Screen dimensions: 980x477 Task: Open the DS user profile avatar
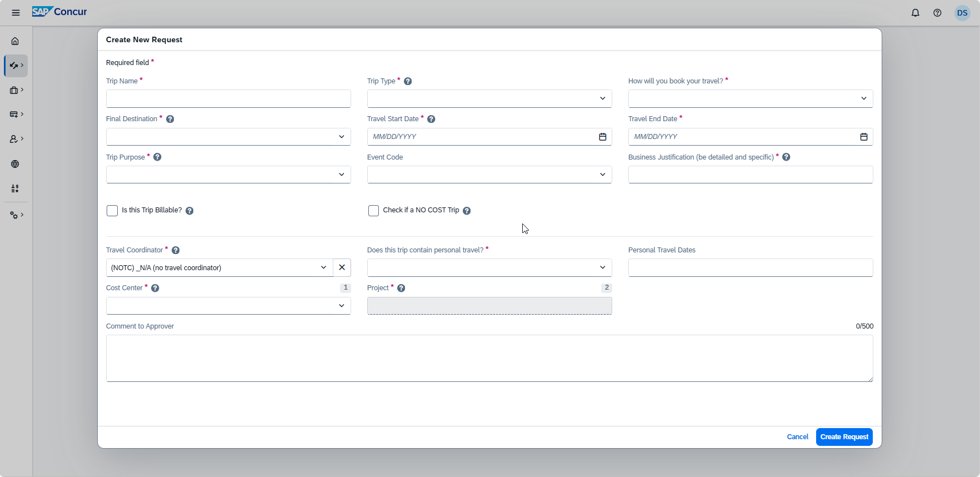coord(962,13)
